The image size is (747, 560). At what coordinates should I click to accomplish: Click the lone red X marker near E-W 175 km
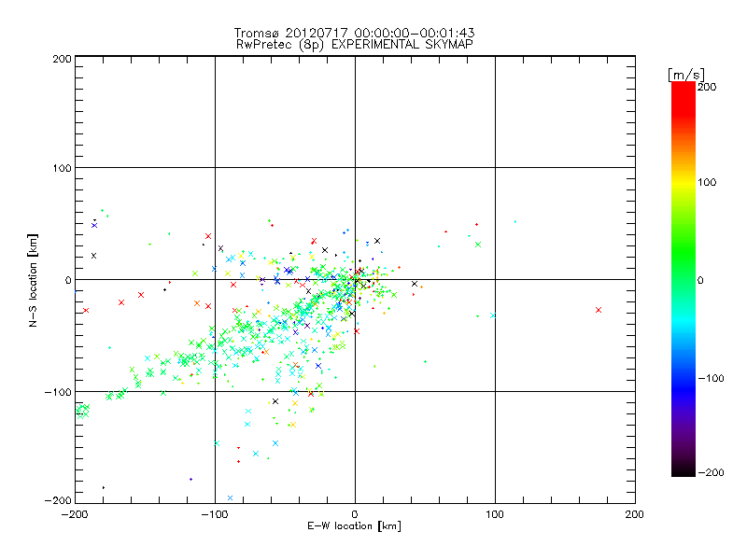pyautogui.click(x=599, y=310)
